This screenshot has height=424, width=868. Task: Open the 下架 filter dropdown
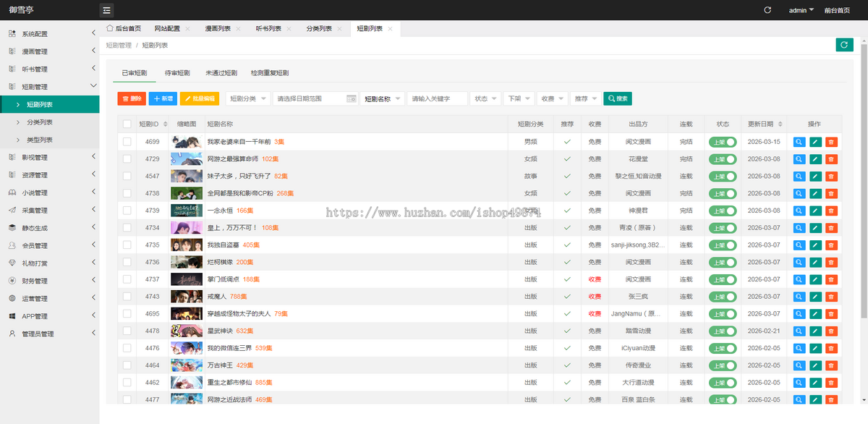519,98
